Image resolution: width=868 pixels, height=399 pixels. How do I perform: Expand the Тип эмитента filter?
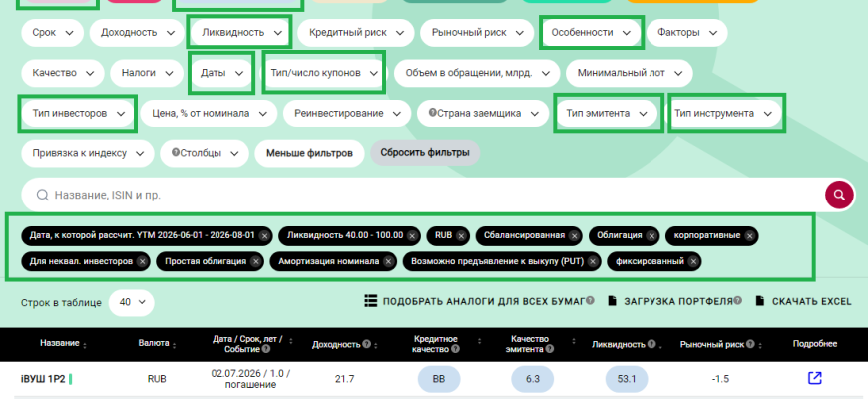[x=607, y=113]
